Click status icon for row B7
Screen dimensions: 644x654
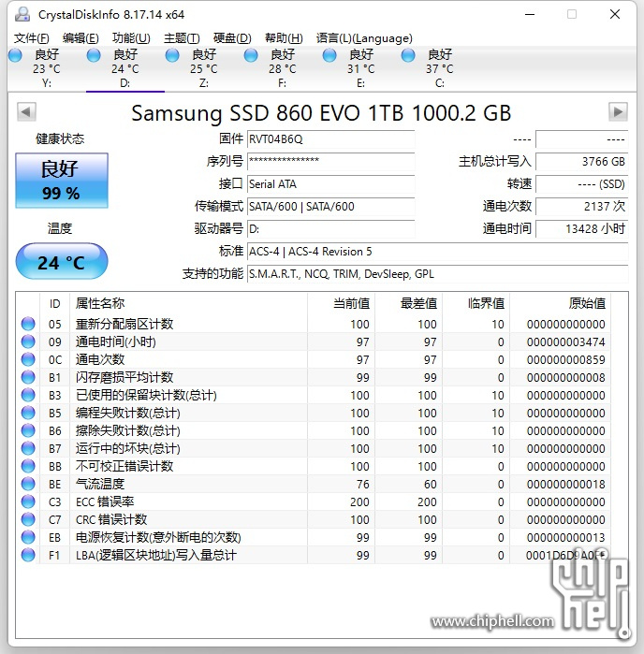[28, 448]
